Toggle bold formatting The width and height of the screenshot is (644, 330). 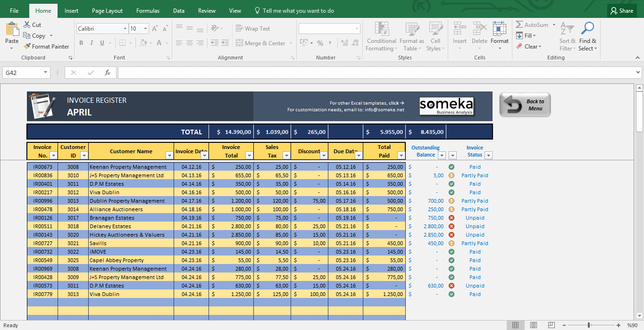point(81,42)
